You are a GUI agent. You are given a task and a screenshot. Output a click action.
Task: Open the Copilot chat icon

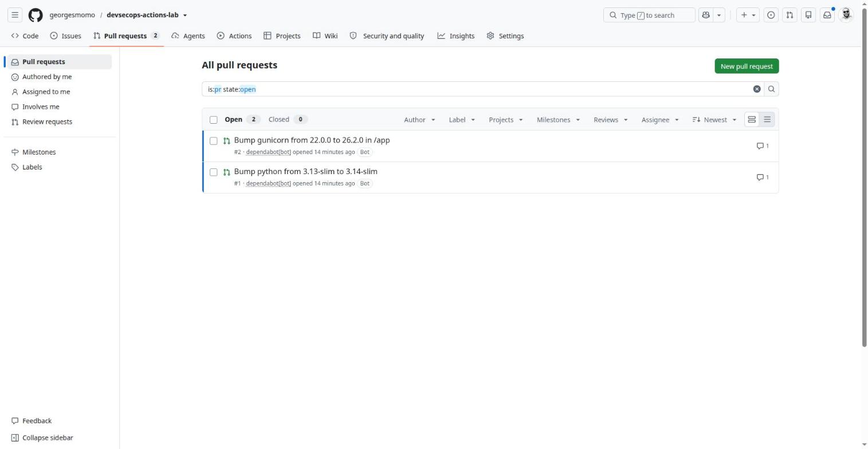(x=705, y=15)
